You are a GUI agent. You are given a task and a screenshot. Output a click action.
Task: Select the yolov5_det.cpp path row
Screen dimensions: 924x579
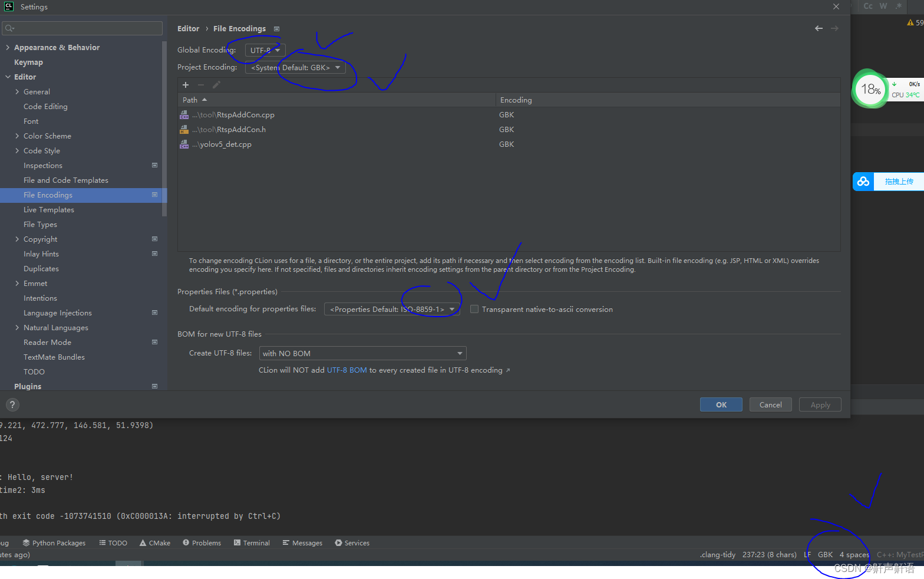pyautogui.click(x=509, y=144)
